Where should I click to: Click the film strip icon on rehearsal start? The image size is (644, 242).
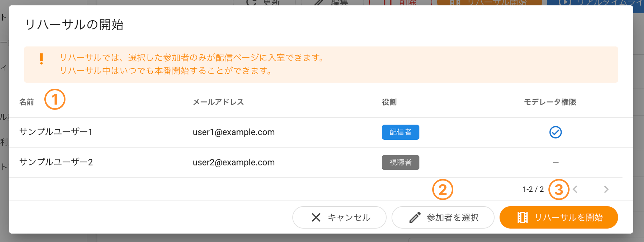522,217
